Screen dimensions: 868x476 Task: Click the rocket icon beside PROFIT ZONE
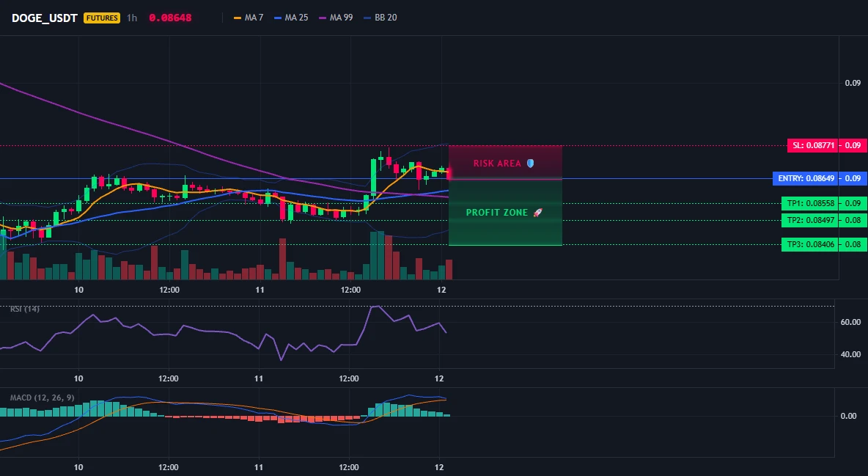tap(537, 213)
